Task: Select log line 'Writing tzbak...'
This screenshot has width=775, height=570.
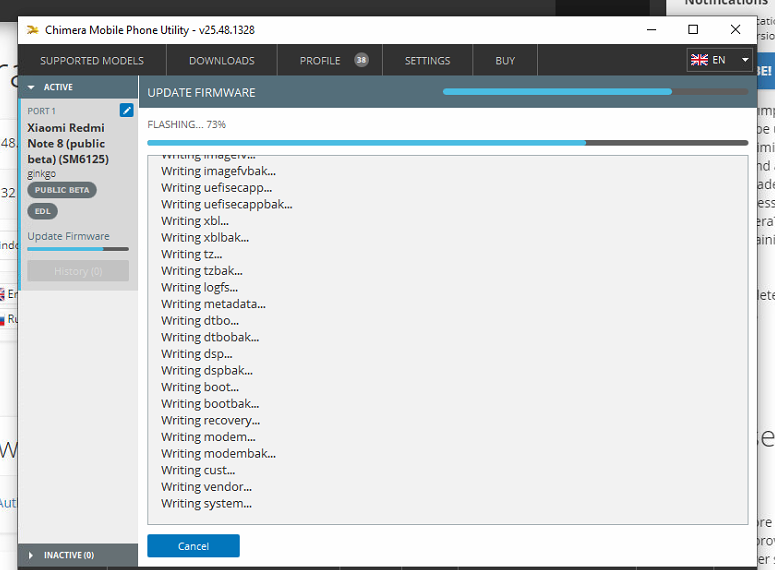Action: 202,271
